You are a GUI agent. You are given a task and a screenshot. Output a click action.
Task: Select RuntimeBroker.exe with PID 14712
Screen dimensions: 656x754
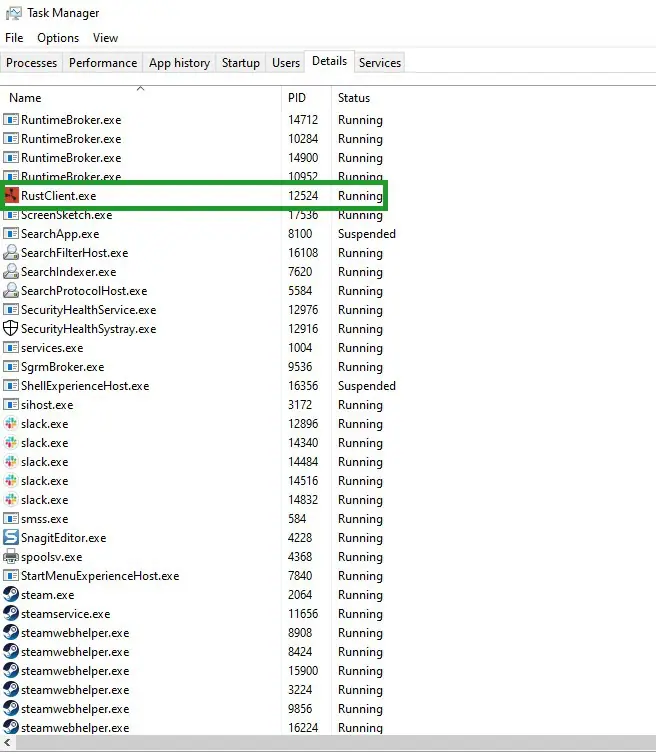click(x=71, y=120)
